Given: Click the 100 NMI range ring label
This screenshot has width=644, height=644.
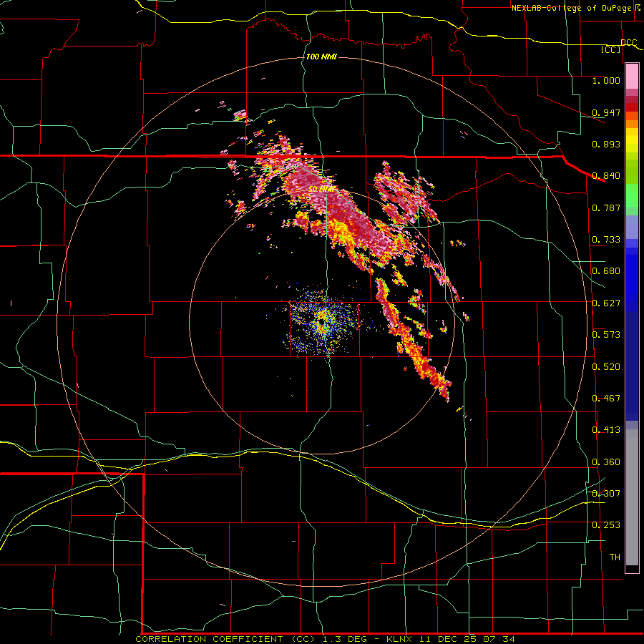Looking at the screenshot, I should tap(321, 57).
